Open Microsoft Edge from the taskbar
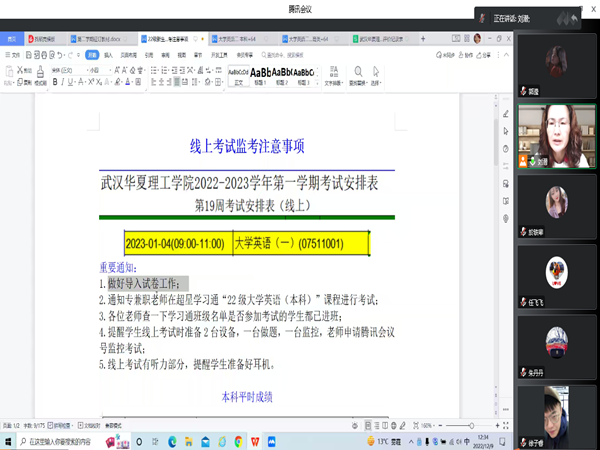The image size is (600, 450). (x=172, y=442)
